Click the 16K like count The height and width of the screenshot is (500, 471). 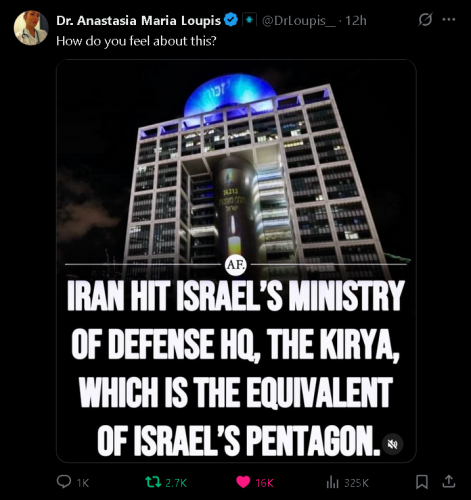pyautogui.click(x=264, y=483)
